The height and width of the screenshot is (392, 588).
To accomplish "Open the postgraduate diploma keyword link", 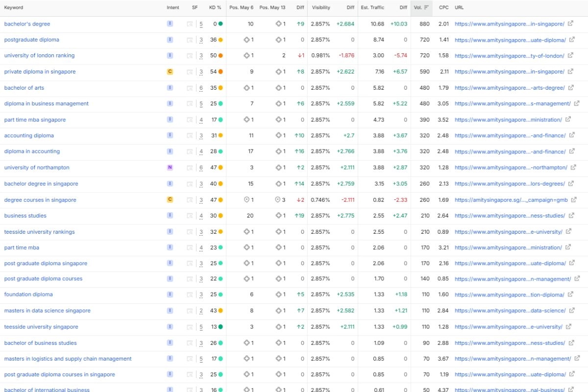I will click(31, 40).
